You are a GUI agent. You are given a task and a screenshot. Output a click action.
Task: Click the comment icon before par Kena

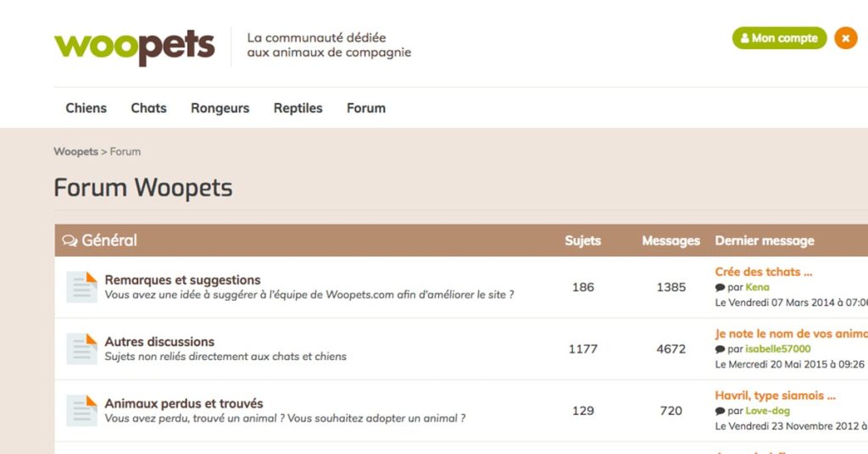point(720,287)
